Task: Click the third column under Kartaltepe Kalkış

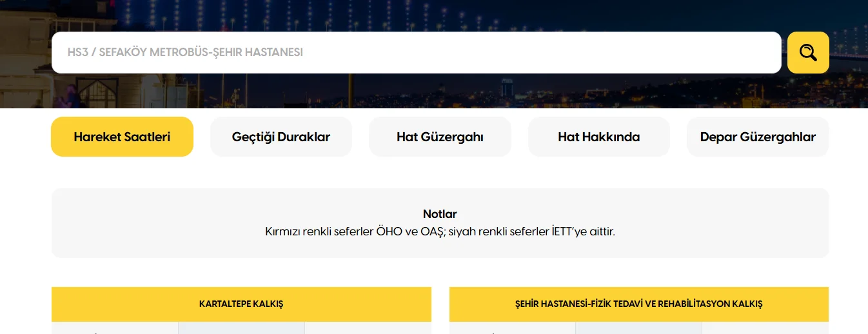Action: click(x=368, y=328)
